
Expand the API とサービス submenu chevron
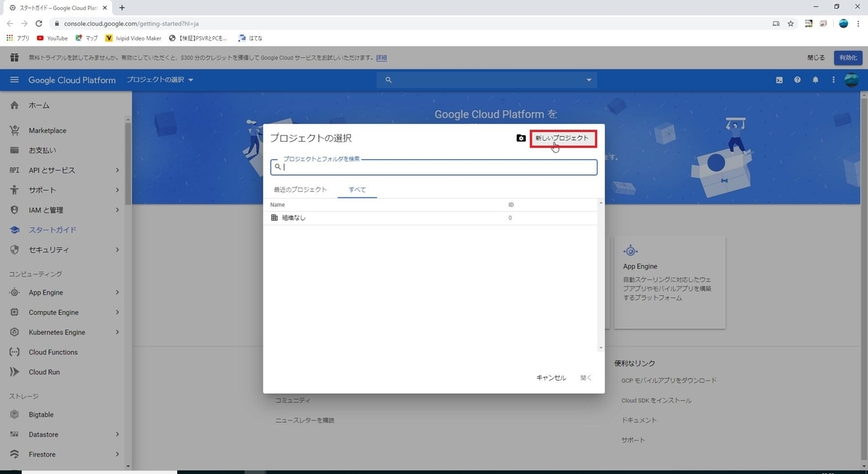117,170
